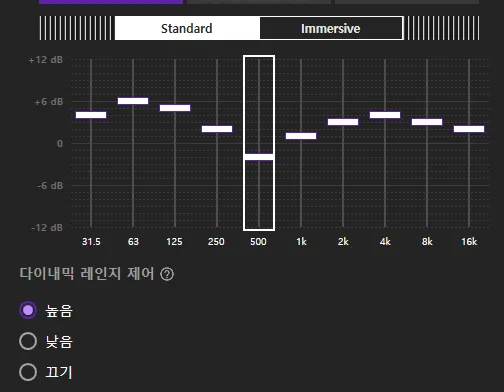Click the 500 frequency label

pyautogui.click(x=258, y=242)
